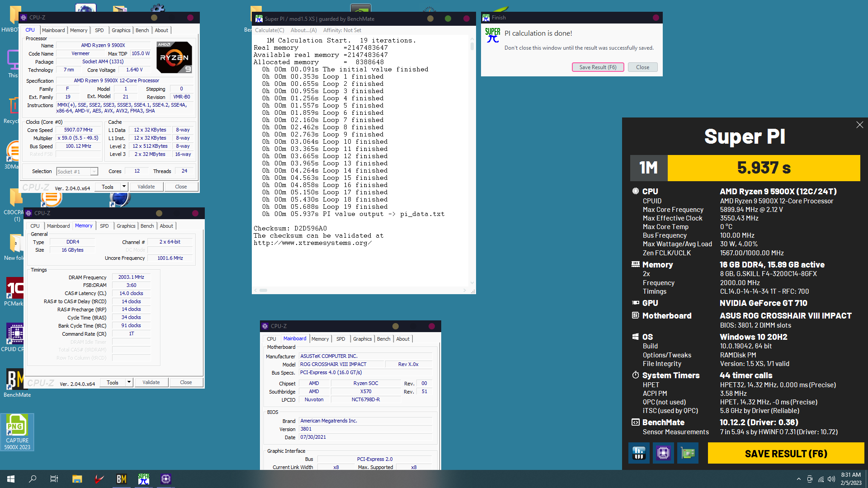
Task: Show hidden system tray icons
Action: 798,479
